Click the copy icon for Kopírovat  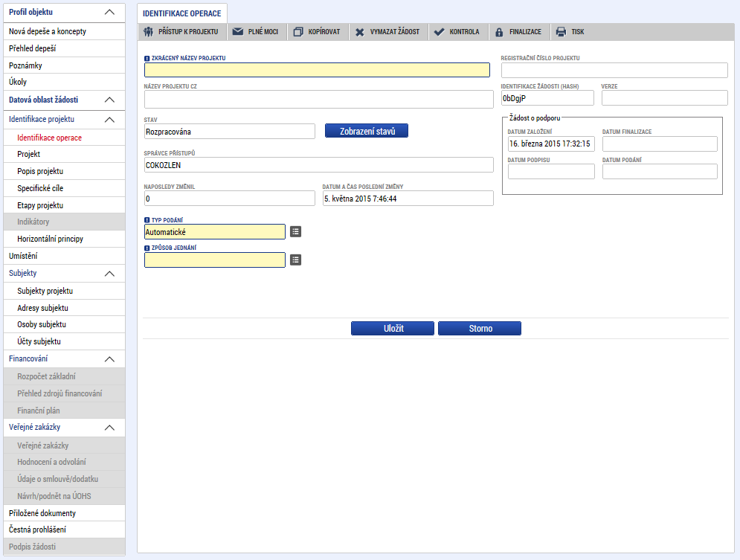(x=298, y=32)
